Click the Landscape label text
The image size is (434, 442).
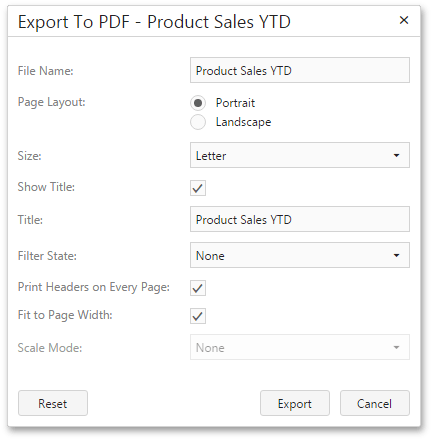click(243, 122)
